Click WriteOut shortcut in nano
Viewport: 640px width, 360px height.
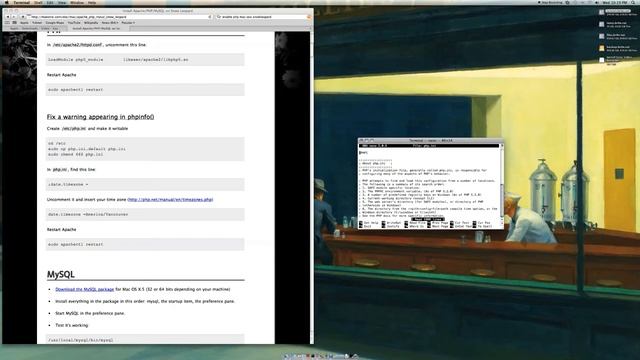[391, 223]
